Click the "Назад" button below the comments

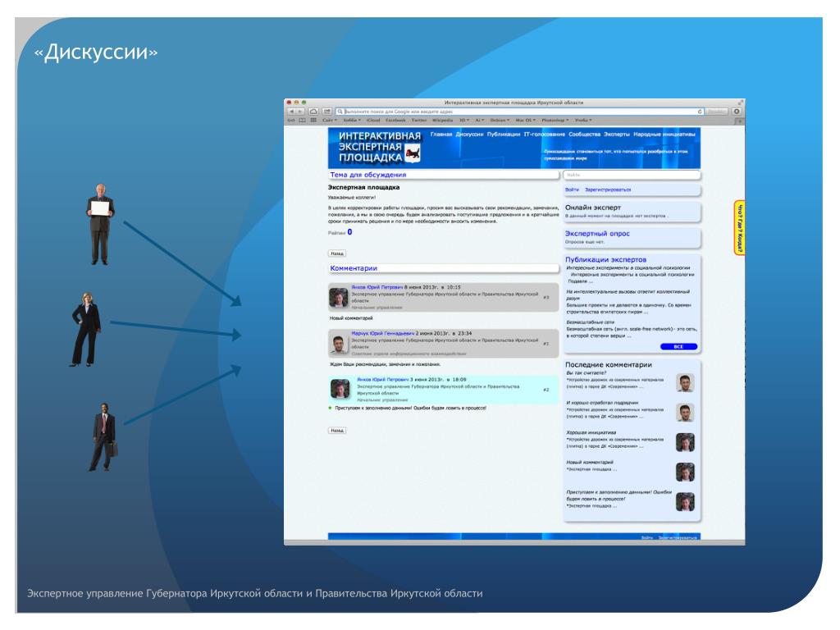337,430
